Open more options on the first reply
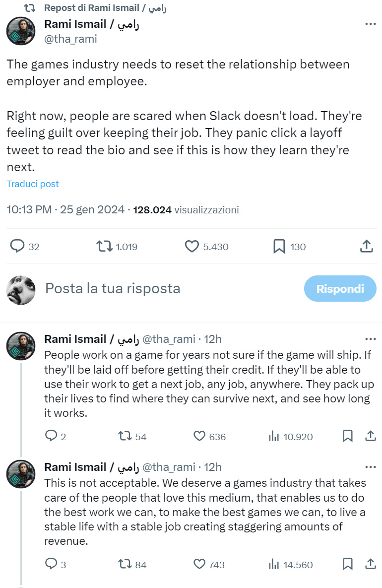Viewport: 382px width, 588px height. [x=370, y=338]
